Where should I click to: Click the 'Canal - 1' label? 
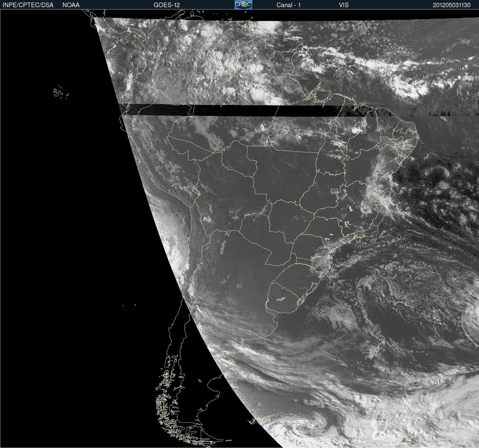288,5
